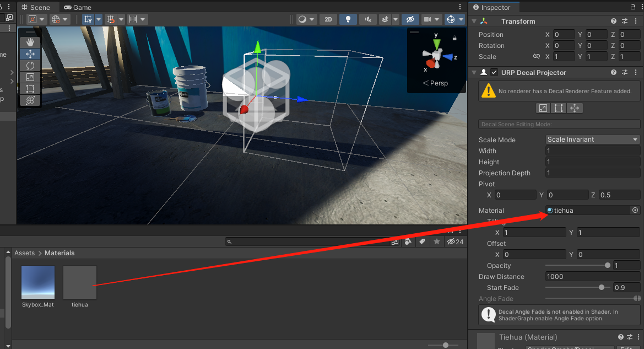644x349 pixels.
Task: Open Transform component presets icon
Action: tap(625, 21)
